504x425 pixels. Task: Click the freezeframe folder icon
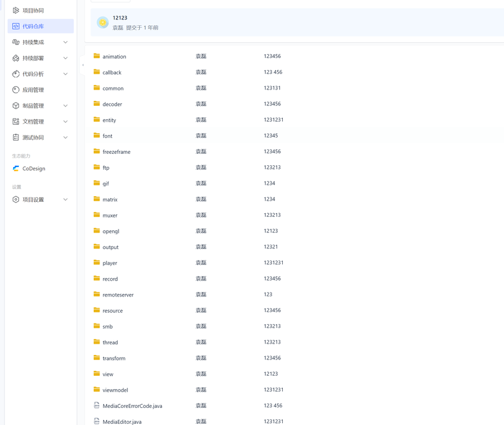97,151
